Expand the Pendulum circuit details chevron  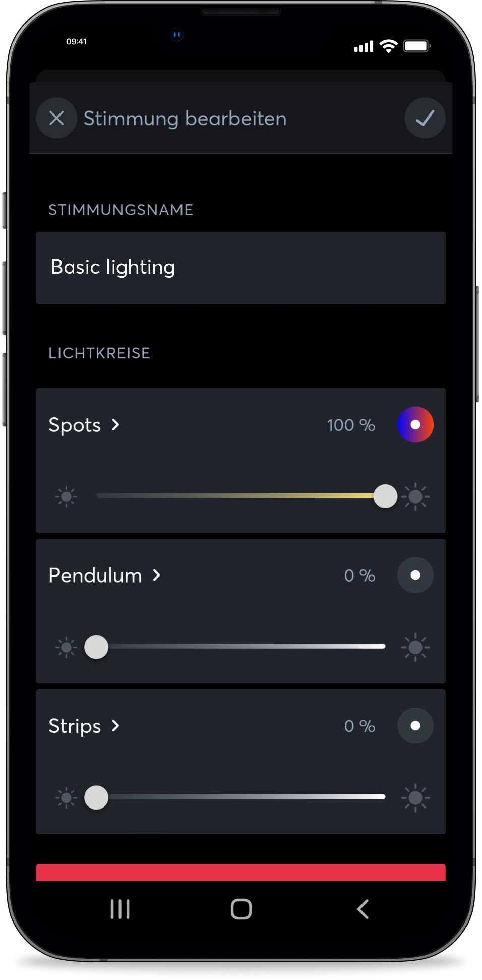coord(157,575)
